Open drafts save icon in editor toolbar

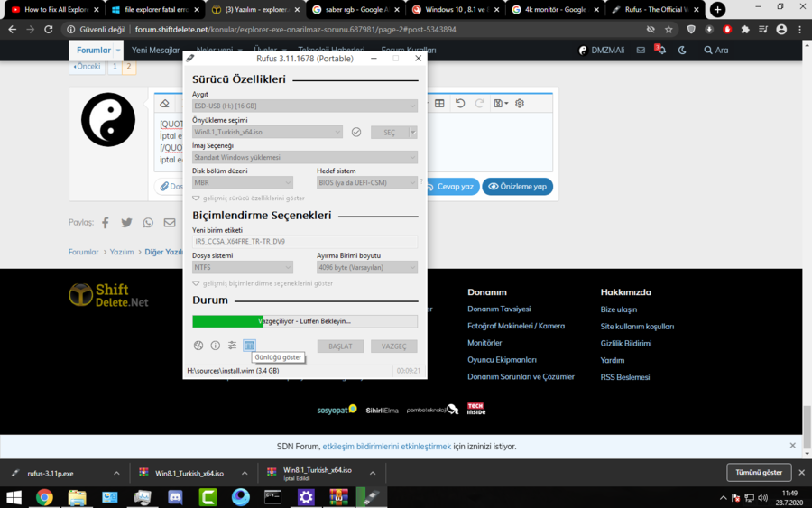500,104
